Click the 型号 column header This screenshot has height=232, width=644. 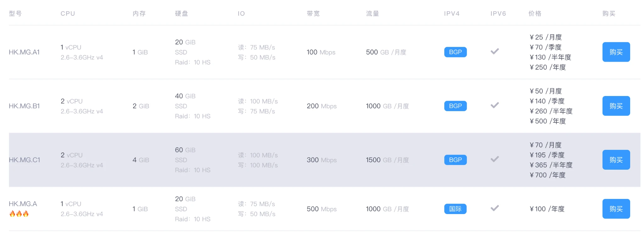tap(15, 14)
